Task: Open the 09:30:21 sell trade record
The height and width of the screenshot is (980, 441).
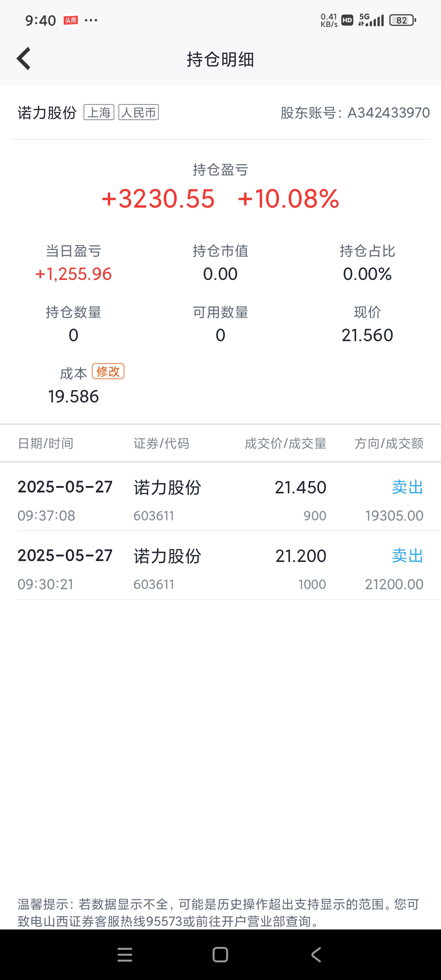Action: click(x=220, y=569)
